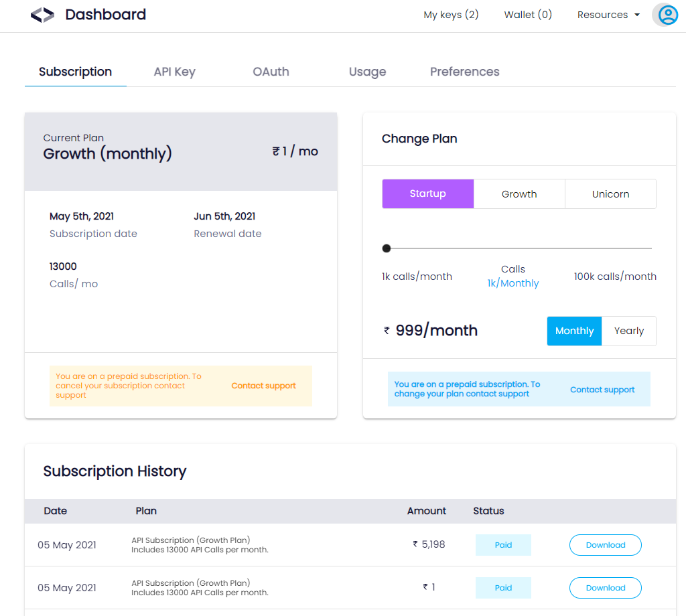Viewport: 686px width, 616px height.
Task: Click the Amount column header
Action: [x=427, y=511]
